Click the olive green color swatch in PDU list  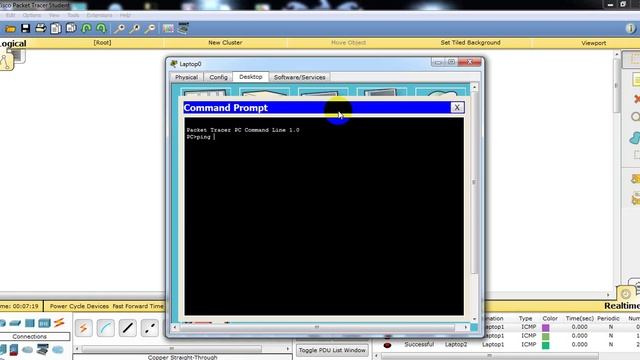545,336
